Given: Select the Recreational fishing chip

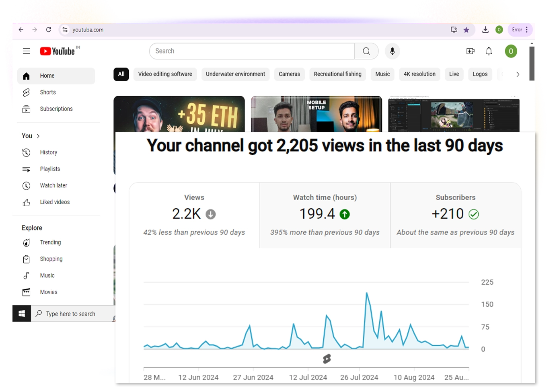Looking at the screenshot, I should (337, 74).
